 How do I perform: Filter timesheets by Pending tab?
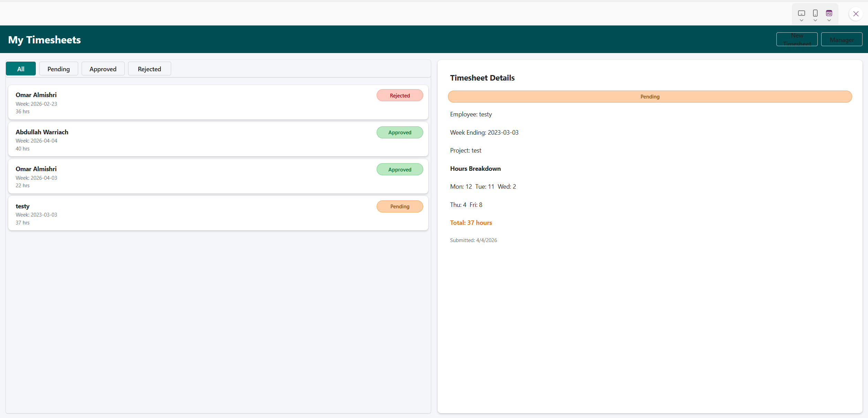click(59, 69)
